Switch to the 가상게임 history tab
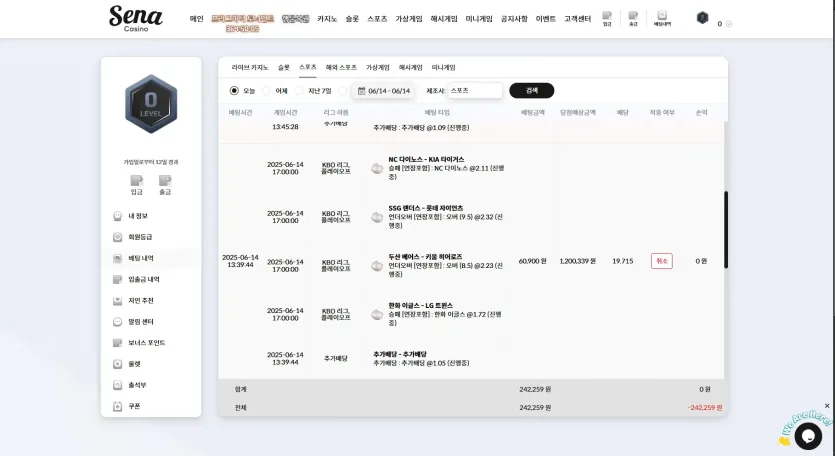Screen dimensions: 835x456 [x=378, y=68]
